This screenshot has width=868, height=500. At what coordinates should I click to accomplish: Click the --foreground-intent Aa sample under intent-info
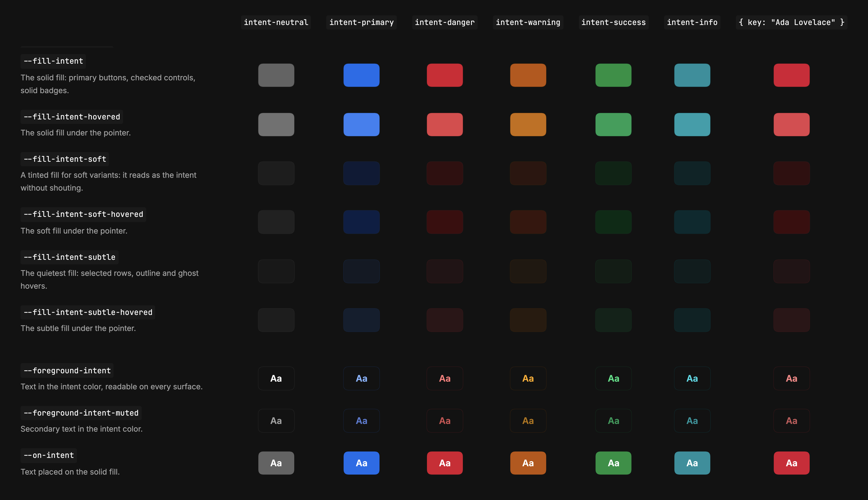pyautogui.click(x=692, y=378)
